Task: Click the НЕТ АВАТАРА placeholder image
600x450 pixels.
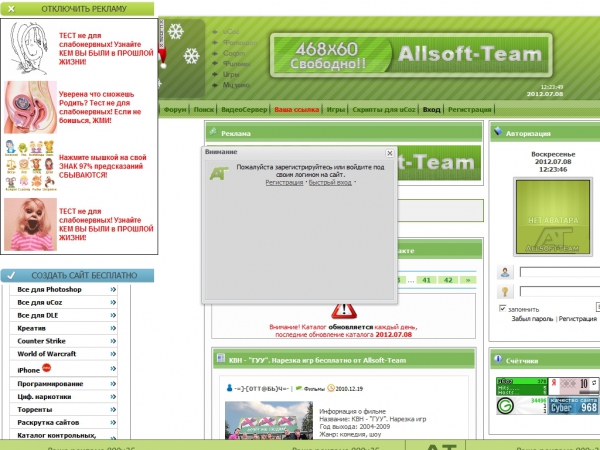Action: 553,217
